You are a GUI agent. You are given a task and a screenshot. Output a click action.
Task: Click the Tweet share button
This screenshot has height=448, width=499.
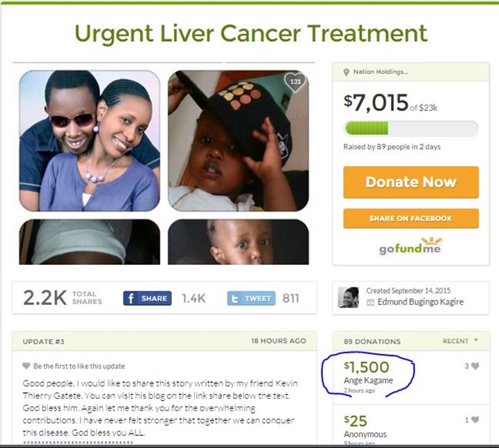tap(251, 298)
